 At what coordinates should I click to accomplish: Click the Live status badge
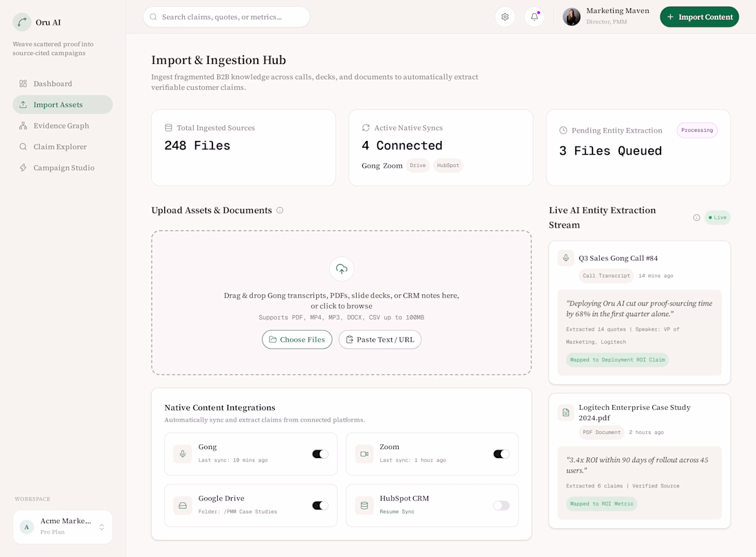click(x=718, y=217)
